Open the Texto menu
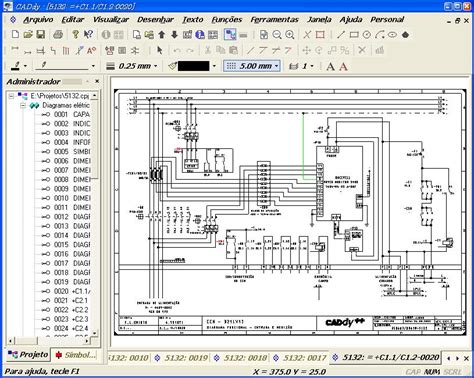This screenshot has height=378, width=474. [193, 20]
